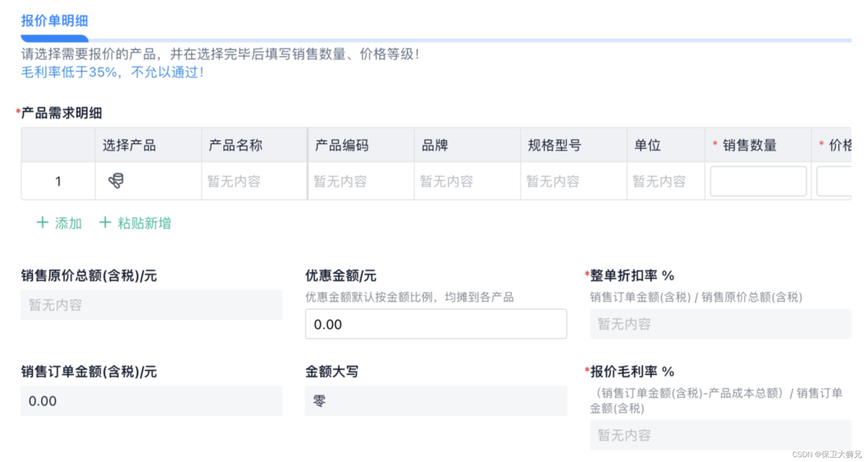This screenshot has height=462, width=868.
Task: Click the 添加 link to add a row
Action: coord(68,223)
